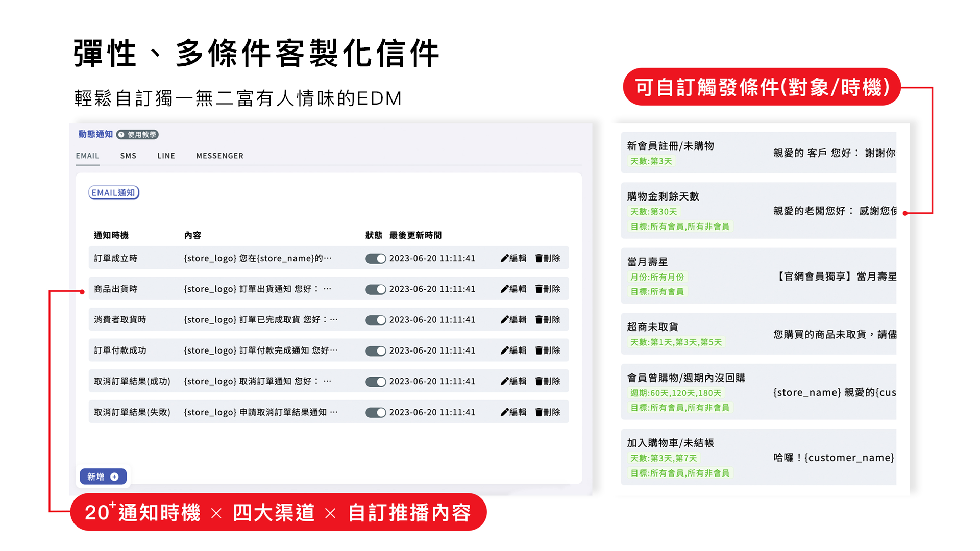Image resolution: width=980 pixels, height=551 pixels.
Task: Switch off the 消費者取貨時 status toggle
Action: tap(376, 320)
